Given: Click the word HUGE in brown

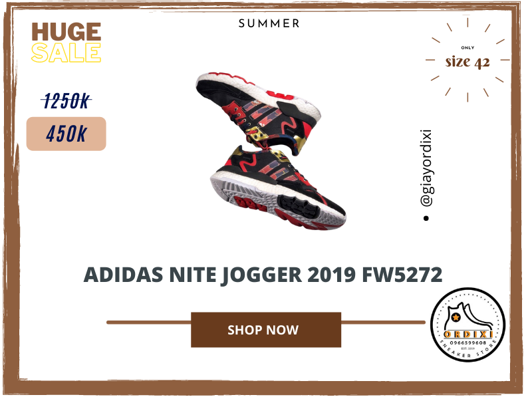Looking at the screenshot, I should coord(66,32).
